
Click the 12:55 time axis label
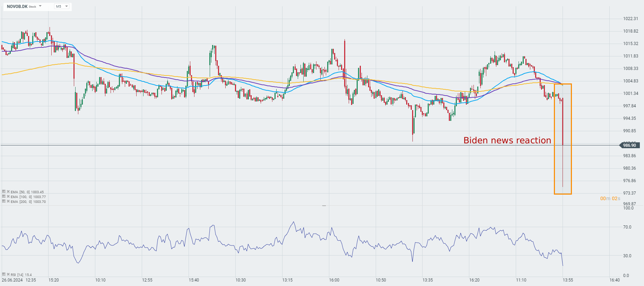coord(147,280)
